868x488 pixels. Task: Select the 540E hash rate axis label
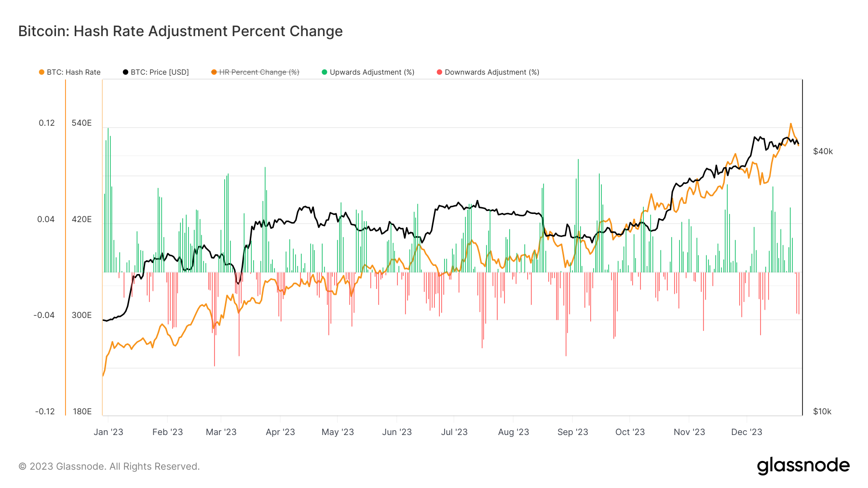click(81, 123)
